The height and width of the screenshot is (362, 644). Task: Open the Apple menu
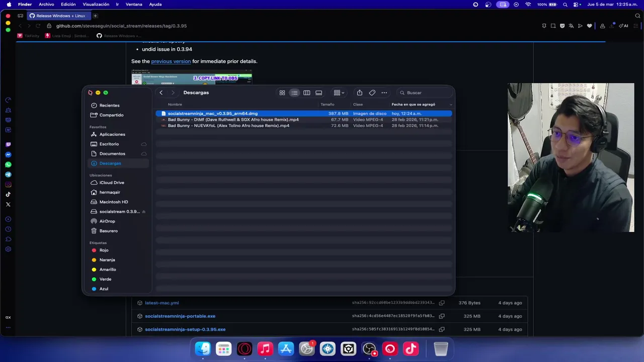pyautogui.click(x=9, y=5)
